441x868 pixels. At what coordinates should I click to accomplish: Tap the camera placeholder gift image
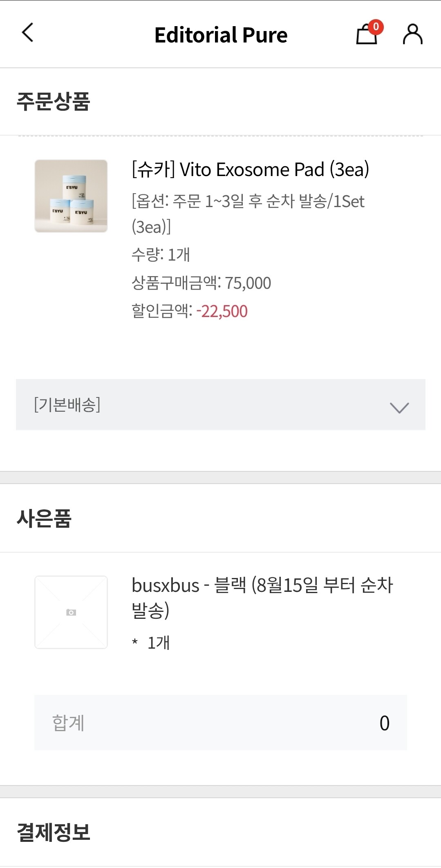(x=71, y=612)
